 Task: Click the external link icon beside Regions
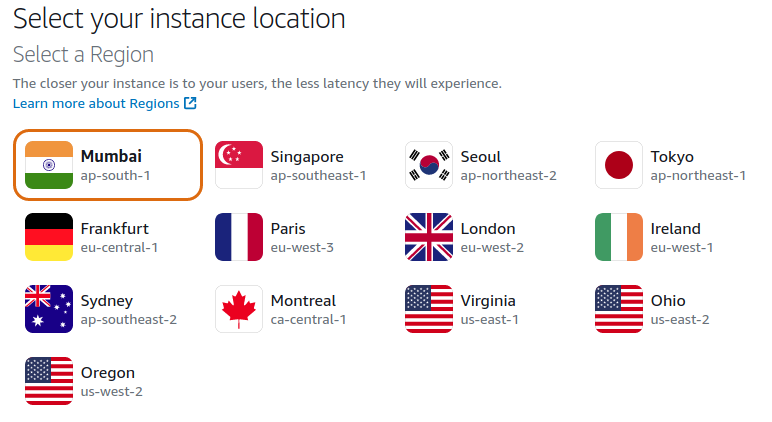click(x=190, y=104)
